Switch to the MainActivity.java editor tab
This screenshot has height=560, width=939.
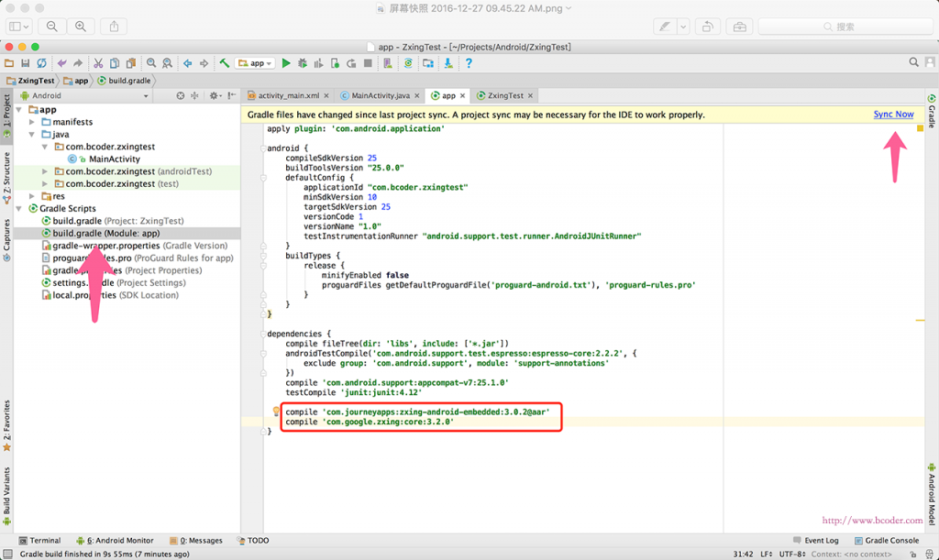(380, 95)
